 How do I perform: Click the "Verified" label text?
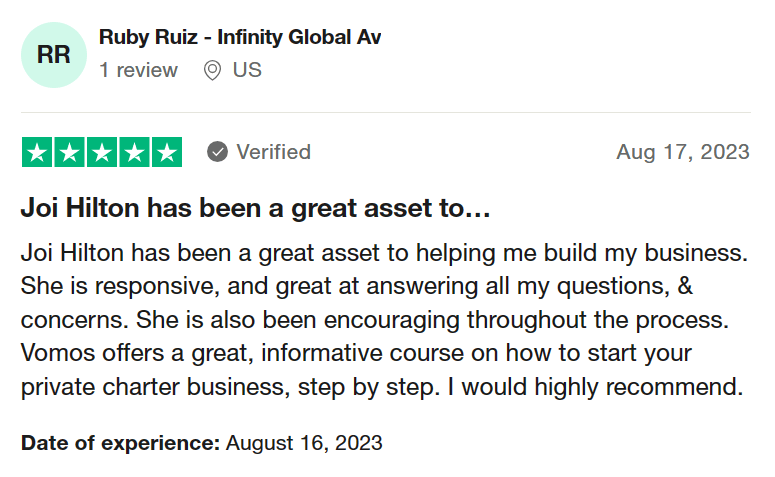coord(273,152)
